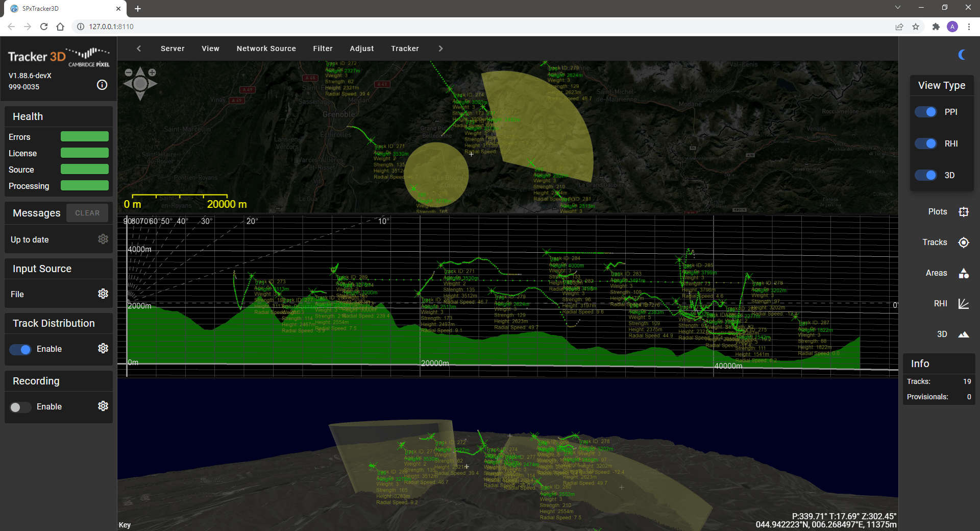Image resolution: width=980 pixels, height=531 pixels.
Task: Open the Filter menu
Action: [323, 49]
